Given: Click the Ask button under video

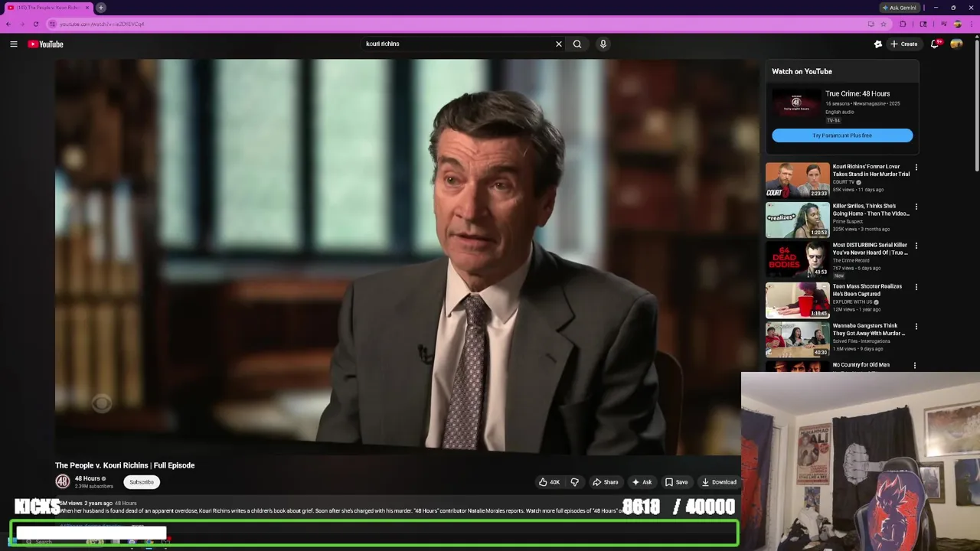Looking at the screenshot, I should pyautogui.click(x=642, y=482).
